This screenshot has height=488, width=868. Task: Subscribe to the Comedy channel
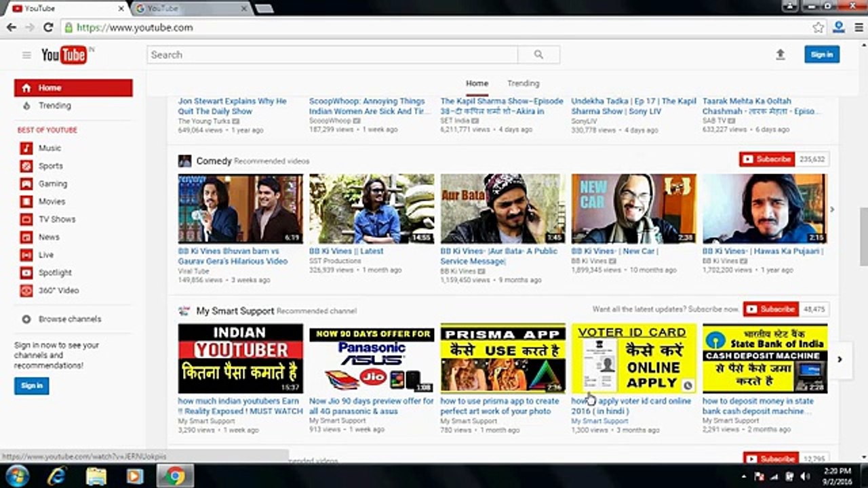[x=767, y=159]
